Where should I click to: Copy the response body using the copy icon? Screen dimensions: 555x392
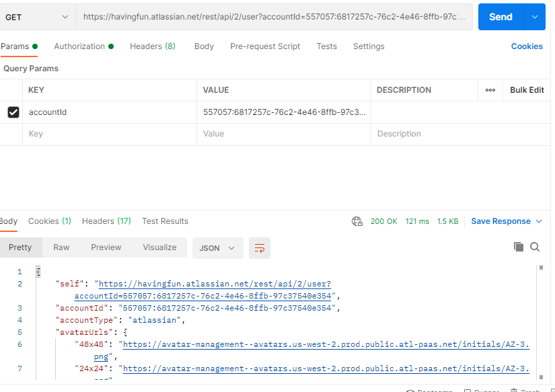[x=519, y=247]
